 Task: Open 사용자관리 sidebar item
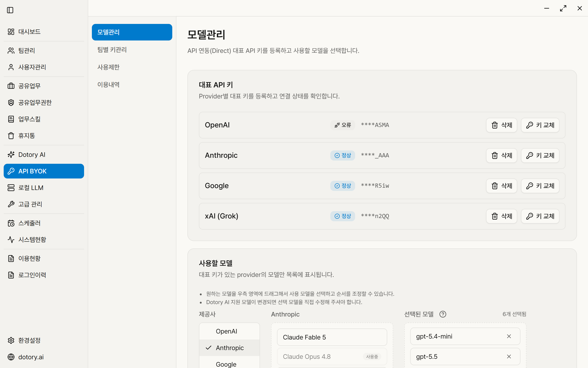click(x=44, y=67)
